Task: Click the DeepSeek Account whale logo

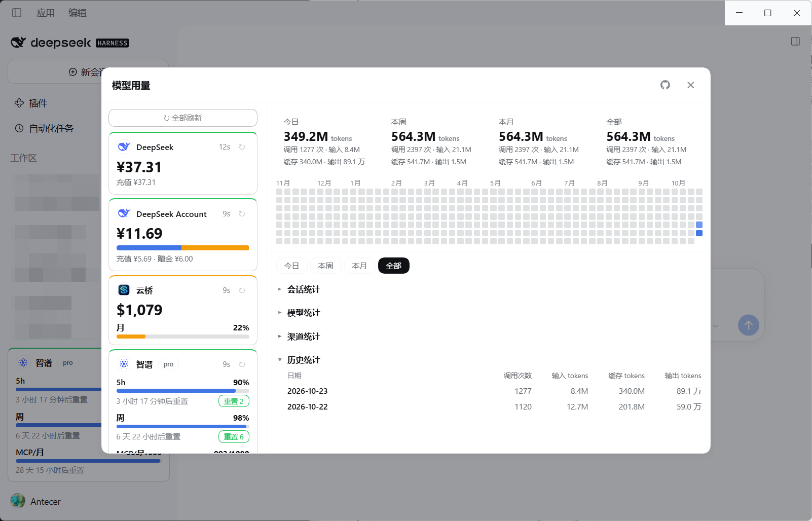Action: (124, 213)
